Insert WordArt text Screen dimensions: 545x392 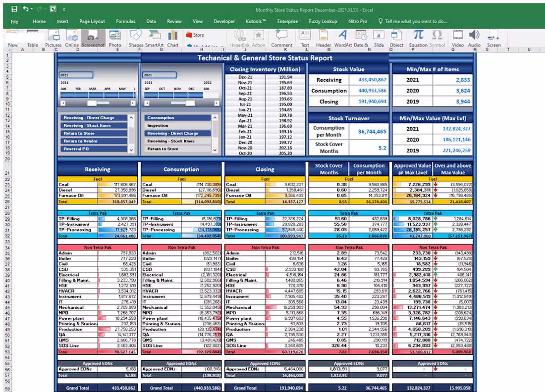343,39
